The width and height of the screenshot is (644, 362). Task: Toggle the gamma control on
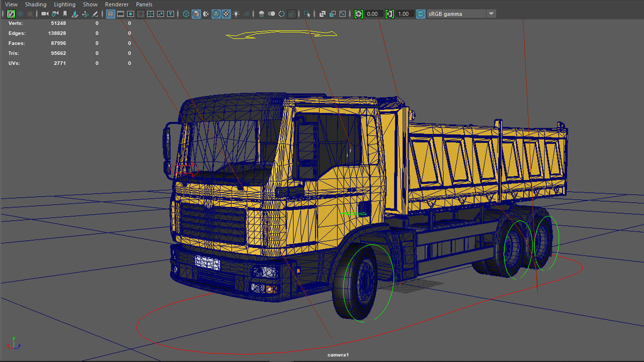(390, 14)
